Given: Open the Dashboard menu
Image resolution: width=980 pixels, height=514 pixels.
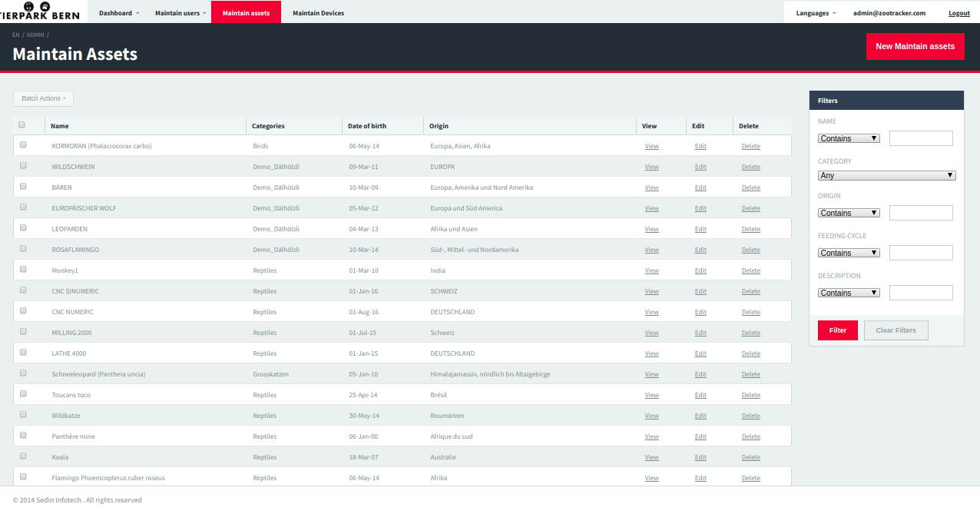Looking at the screenshot, I should pyautogui.click(x=118, y=13).
